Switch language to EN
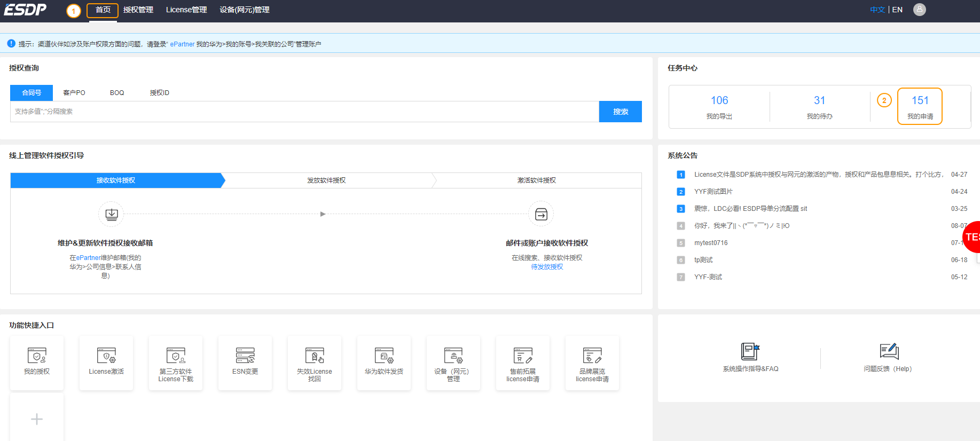The image size is (980, 441). (x=897, y=10)
